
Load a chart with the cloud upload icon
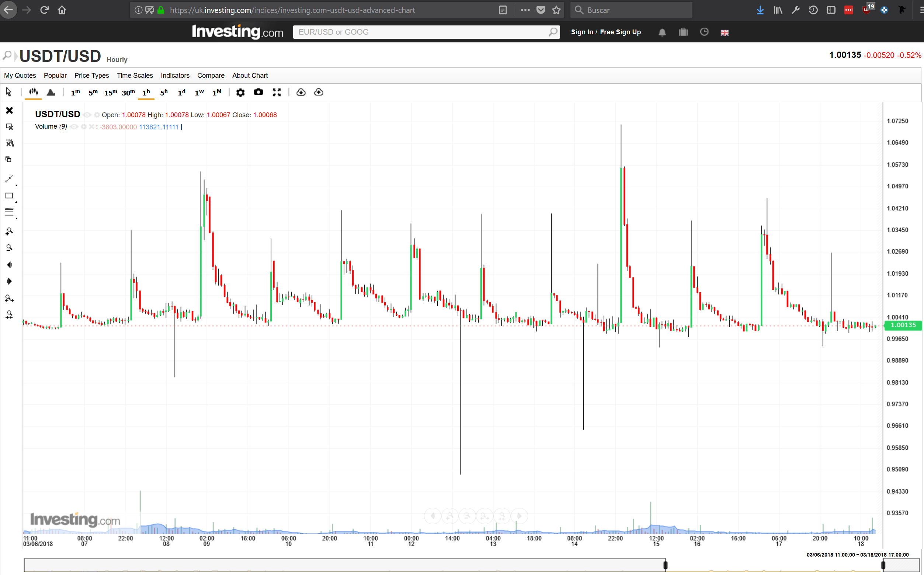click(319, 92)
